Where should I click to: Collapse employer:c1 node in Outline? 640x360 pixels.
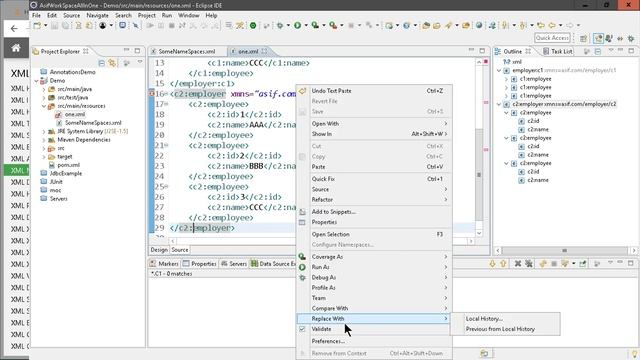[x=499, y=71]
